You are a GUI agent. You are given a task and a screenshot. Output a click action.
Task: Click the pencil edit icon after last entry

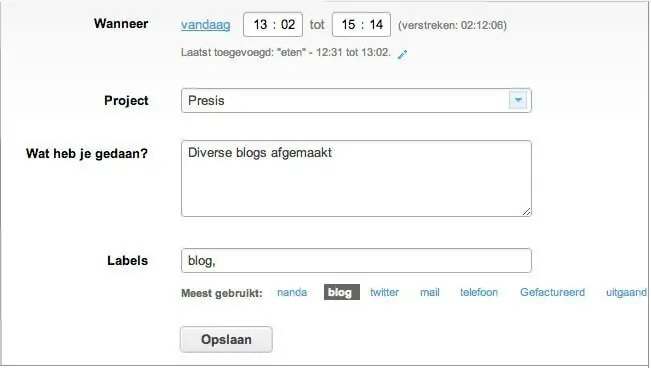tap(402, 54)
